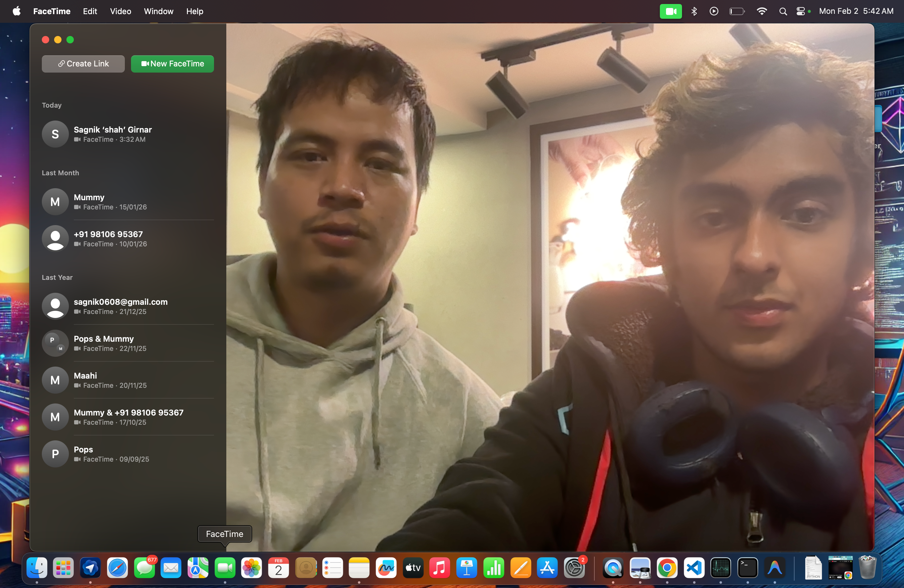
Task: Open the Wi-Fi status menu
Action: point(762,11)
